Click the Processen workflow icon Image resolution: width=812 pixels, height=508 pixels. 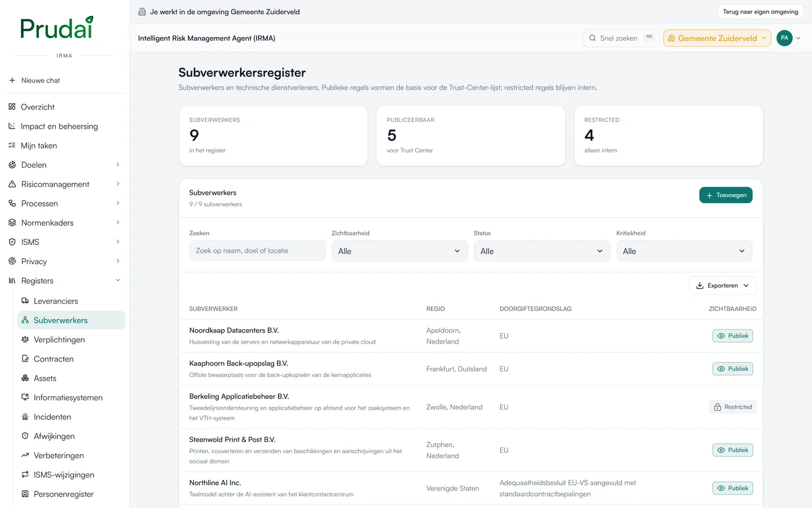coord(12,203)
